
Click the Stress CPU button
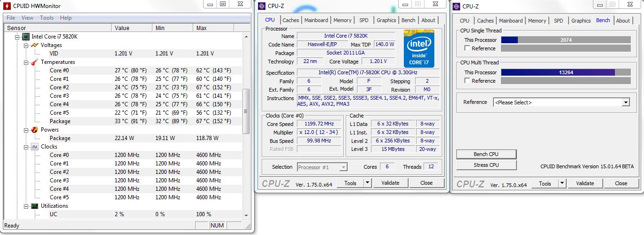pos(486,165)
